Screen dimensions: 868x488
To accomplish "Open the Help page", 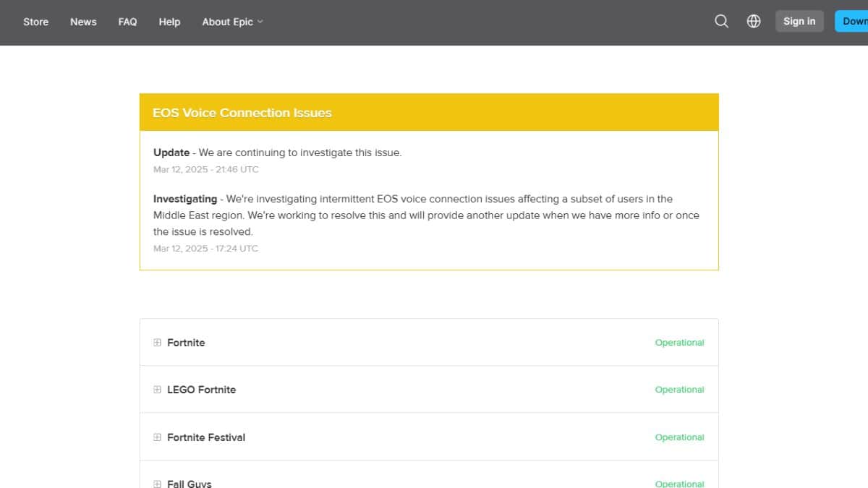I will [169, 22].
